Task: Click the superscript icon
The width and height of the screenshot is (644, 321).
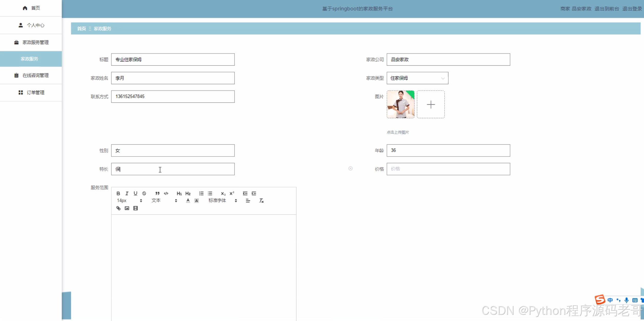Action: coord(232,193)
